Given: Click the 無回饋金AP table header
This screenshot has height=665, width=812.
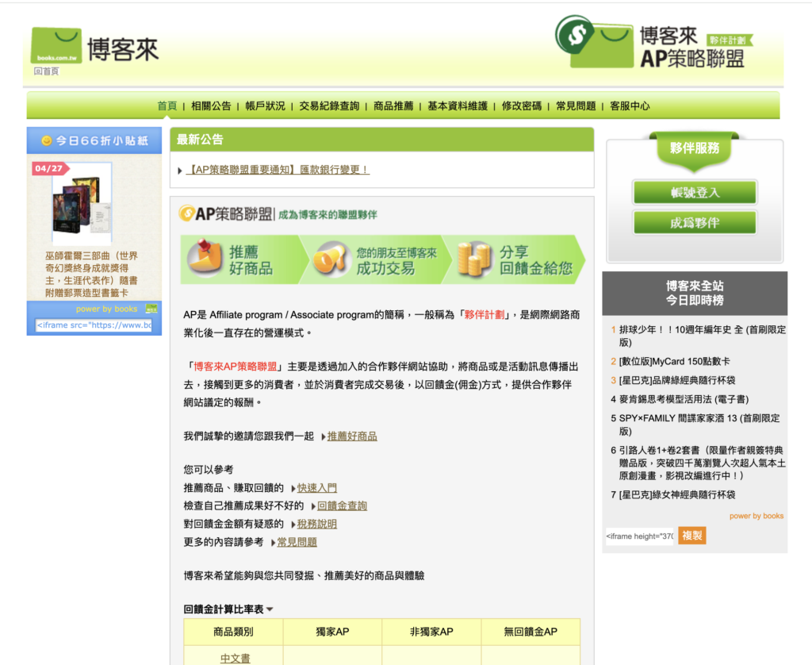Looking at the screenshot, I should pos(530,632).
